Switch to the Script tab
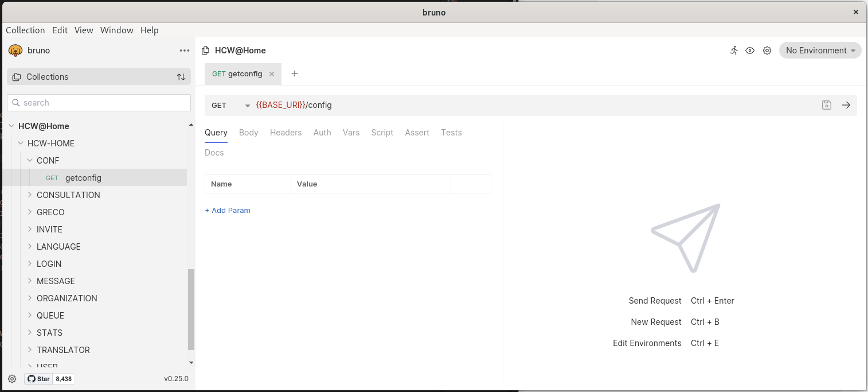 pyautogui.click(x=382, y=133)
